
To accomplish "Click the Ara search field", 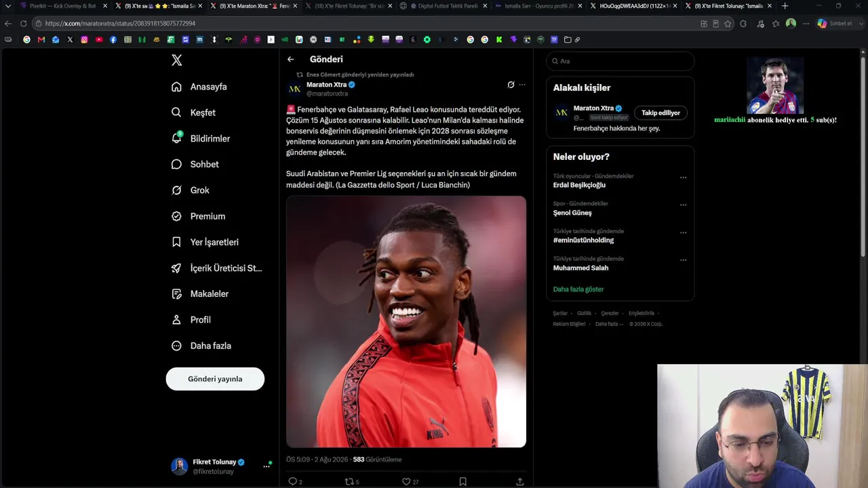I will (x=620, y=61).
